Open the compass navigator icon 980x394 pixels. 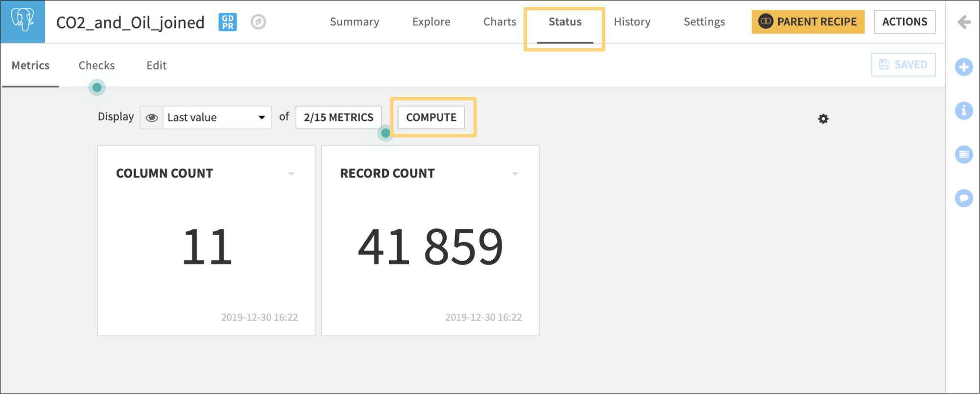(258, 22)
